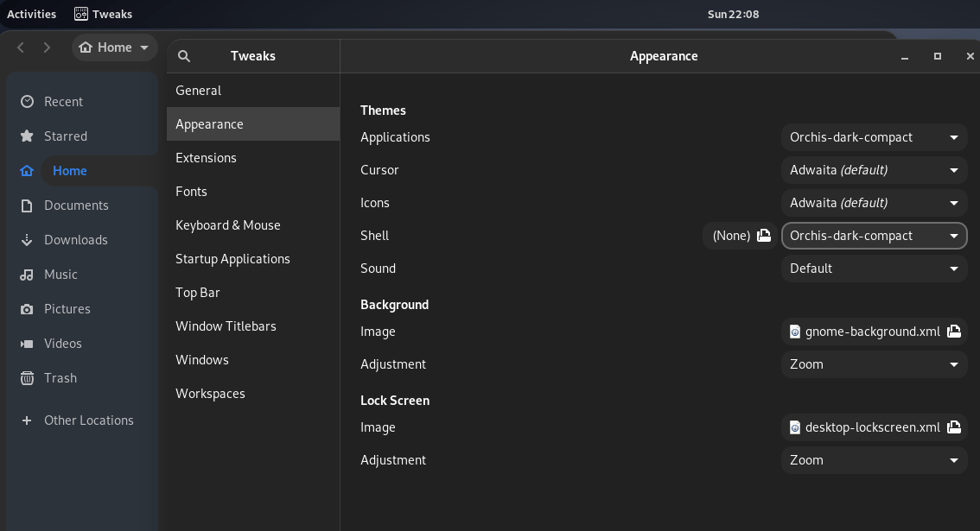This screenshot has width=980, height=531.
Task: Expand the Cursor theme dropdown
Action: click(x=874, y=169)
